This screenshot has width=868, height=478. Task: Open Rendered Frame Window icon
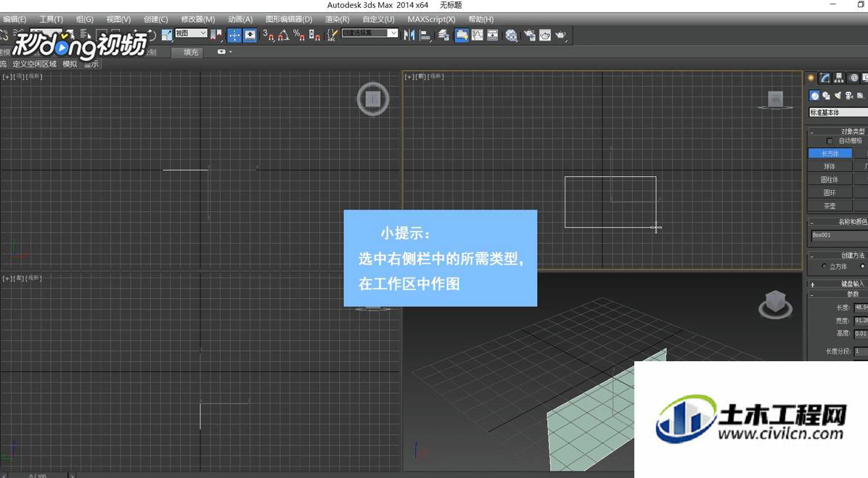click(x=545, y=36)
